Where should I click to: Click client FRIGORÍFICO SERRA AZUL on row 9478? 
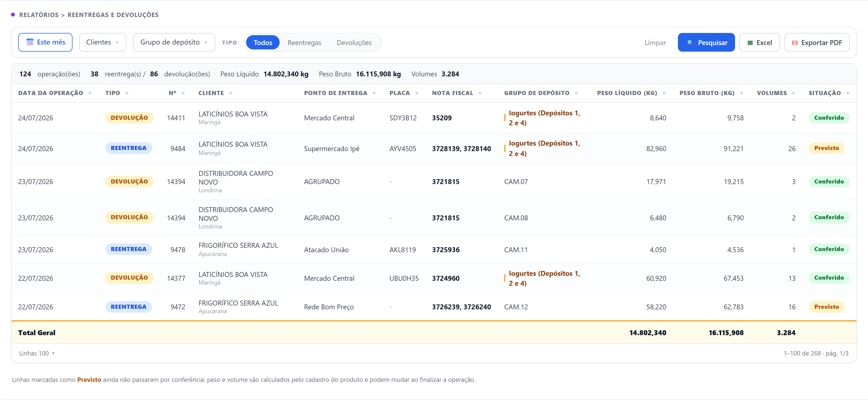tap(238, 245)
